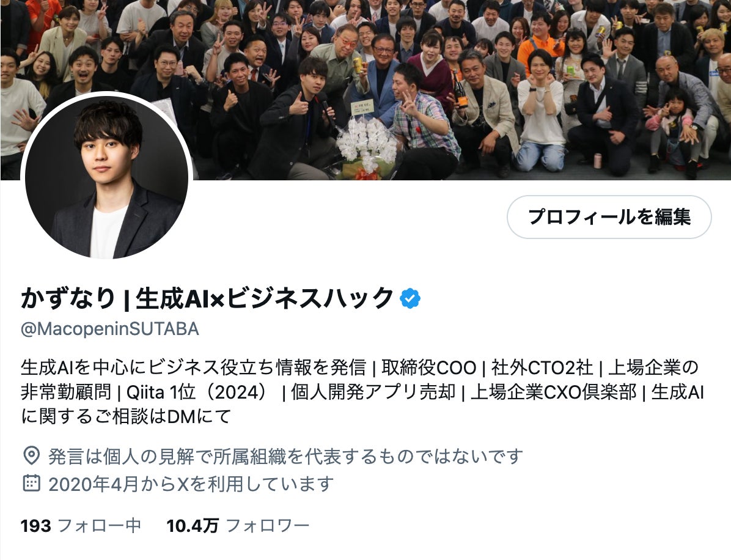
Task: Click the 193 following count number
Action: [x=36, y=526]
